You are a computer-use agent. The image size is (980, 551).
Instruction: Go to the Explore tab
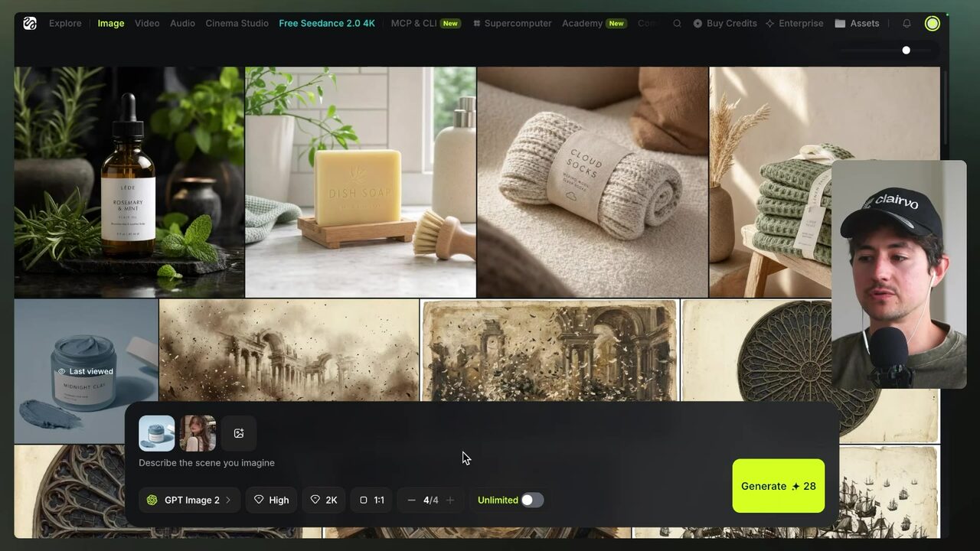[x=65, y=24]
